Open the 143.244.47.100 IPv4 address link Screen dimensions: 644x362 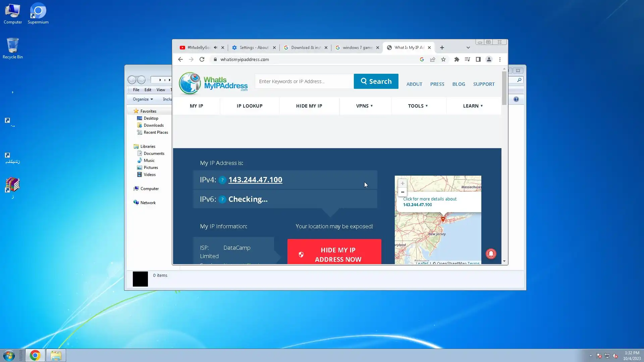click(x=255, y=180)
